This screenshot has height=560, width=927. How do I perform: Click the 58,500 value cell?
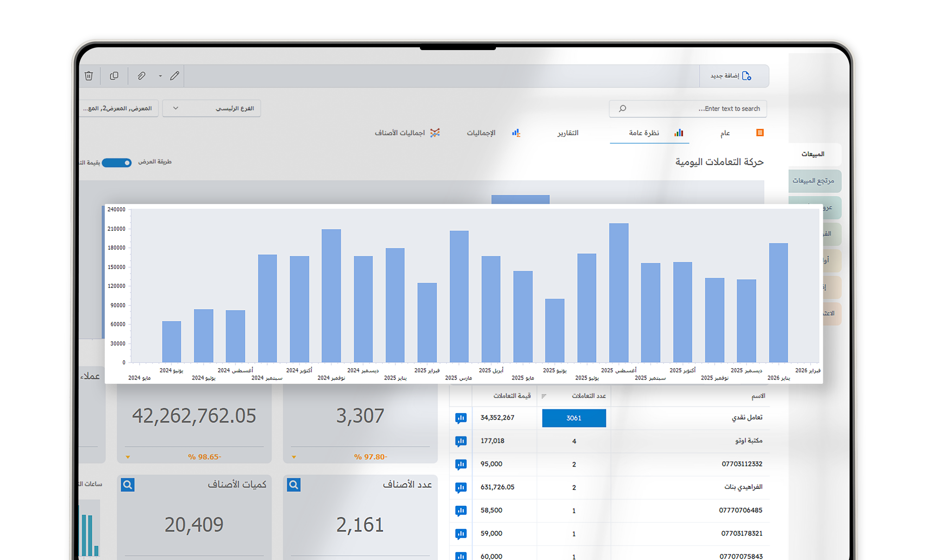pos(491,510)
